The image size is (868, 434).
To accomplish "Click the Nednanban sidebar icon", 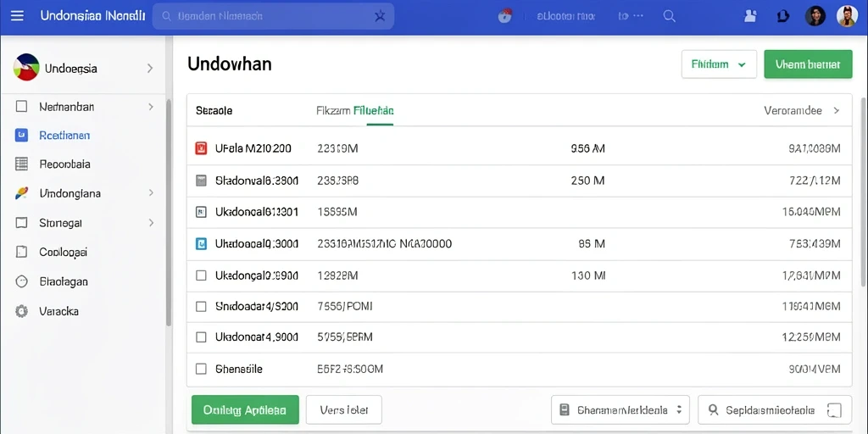I will [x=21, y=106].
